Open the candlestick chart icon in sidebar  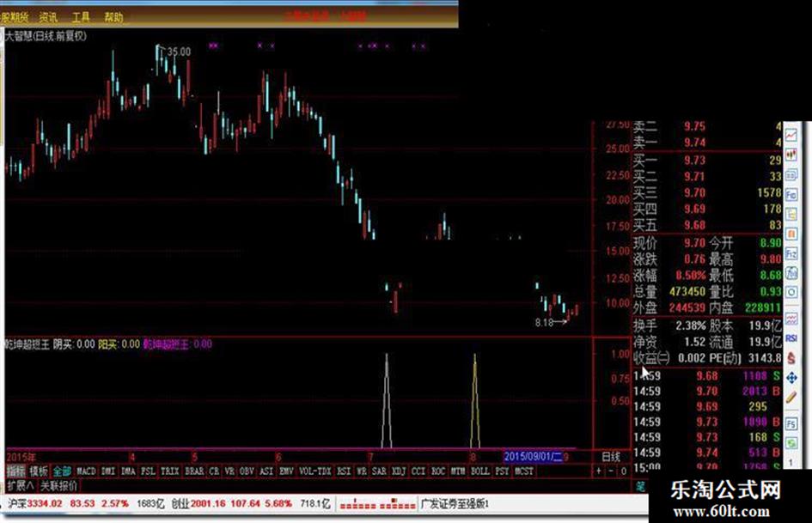[x=791, y=155]
